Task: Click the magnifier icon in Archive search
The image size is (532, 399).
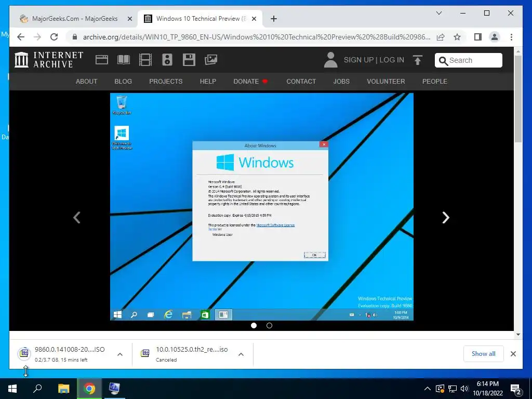Action: click(x=443, y=61)
